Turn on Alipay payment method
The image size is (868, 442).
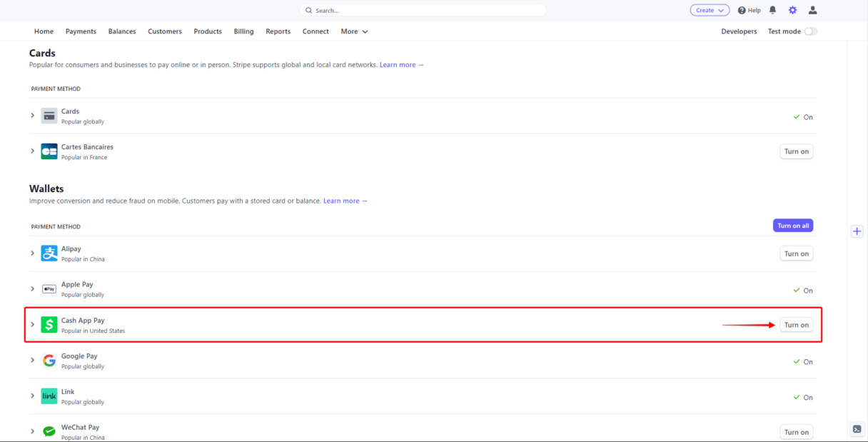click(x=797, y=253)
